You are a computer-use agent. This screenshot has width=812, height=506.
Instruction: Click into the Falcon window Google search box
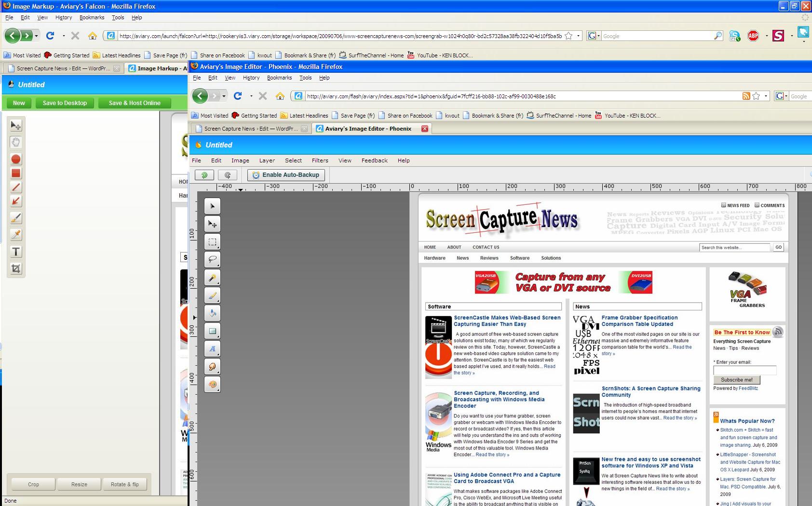point(657,36)
